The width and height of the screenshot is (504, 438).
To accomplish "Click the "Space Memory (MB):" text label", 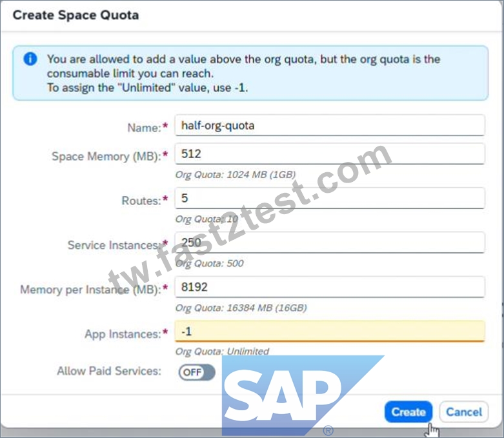I will [x=106, y=156].
